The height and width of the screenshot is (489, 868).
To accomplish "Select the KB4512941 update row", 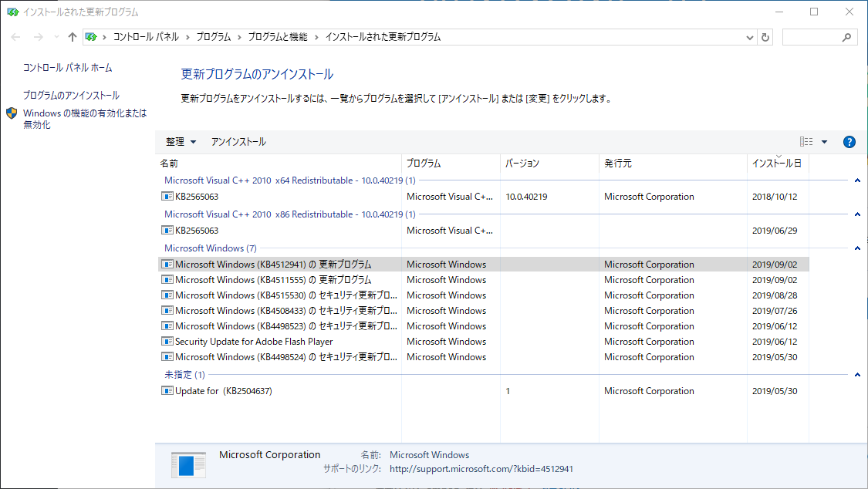I will tap(483, 265).
